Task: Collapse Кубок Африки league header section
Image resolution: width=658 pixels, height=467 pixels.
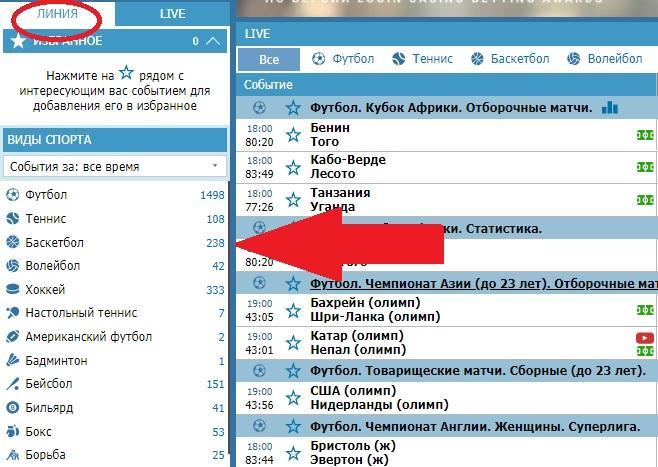Action: tap(260, 107)
